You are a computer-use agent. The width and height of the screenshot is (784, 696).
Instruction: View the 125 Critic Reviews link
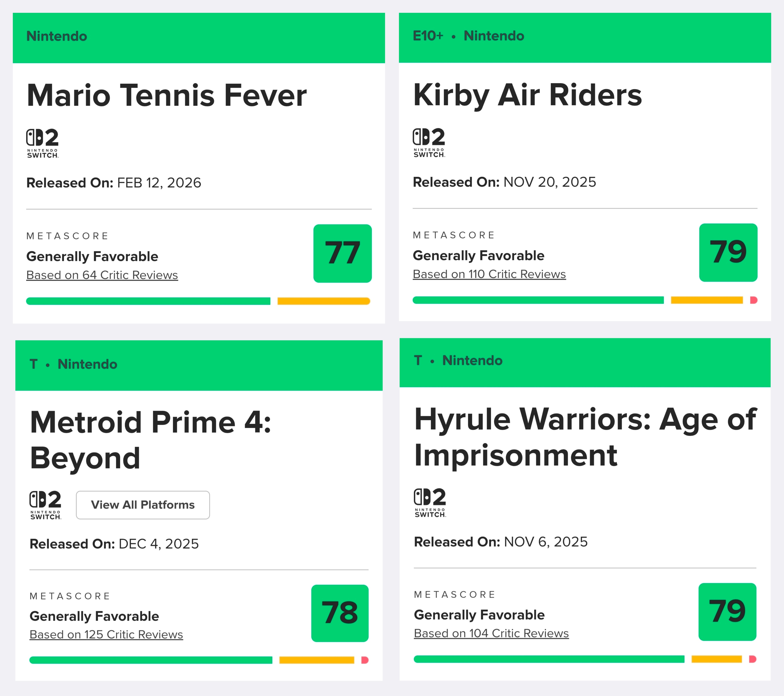[106, 634]
